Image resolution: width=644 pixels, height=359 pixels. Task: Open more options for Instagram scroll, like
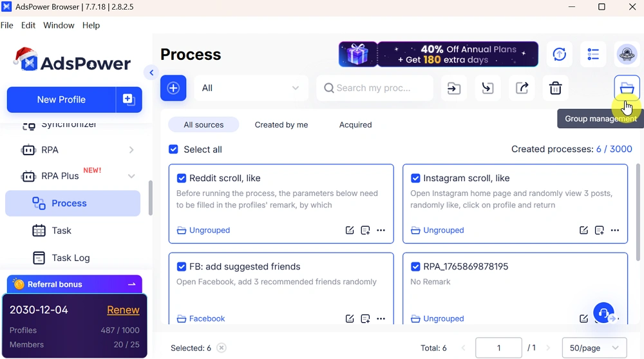[x=615, y=230]
